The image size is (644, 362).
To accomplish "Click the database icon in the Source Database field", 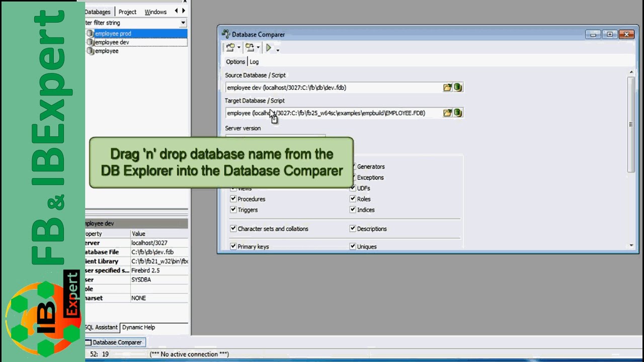I will point(457,87).
